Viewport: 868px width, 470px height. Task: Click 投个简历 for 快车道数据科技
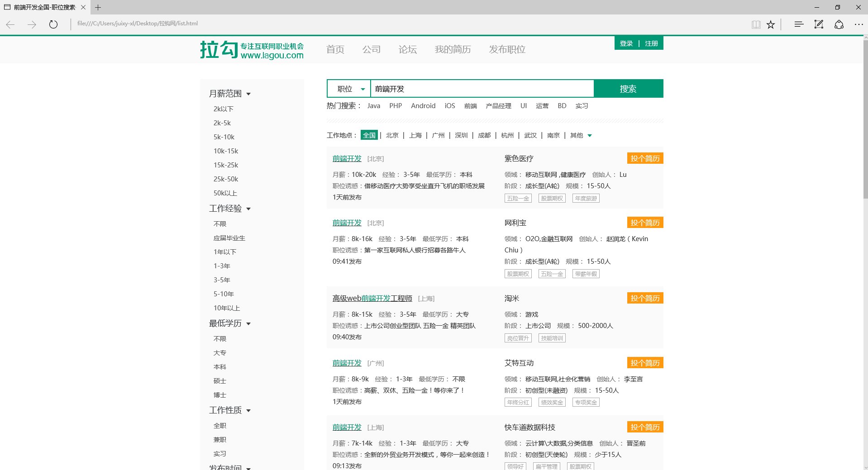pos(645,427)
